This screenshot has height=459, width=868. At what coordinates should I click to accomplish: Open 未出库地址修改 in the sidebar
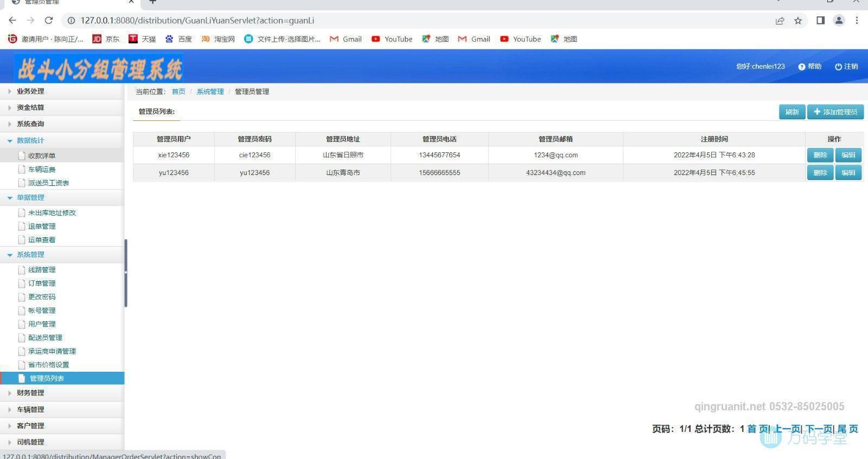52,212
